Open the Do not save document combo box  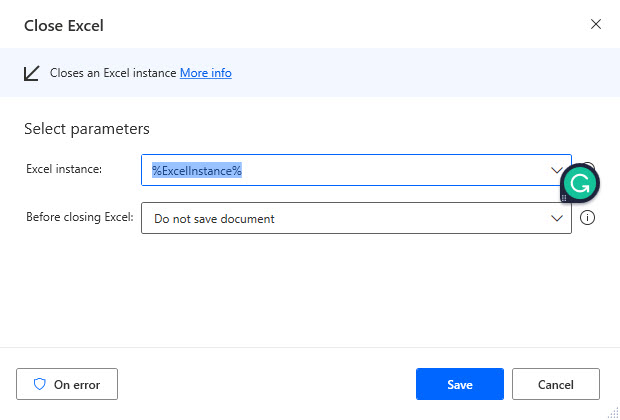click(356, 218)
